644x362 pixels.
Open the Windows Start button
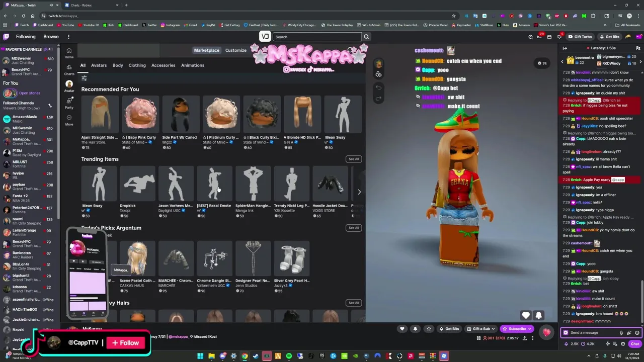200,356
